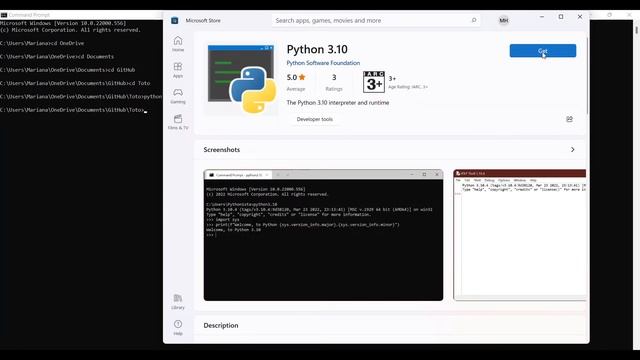The height and width of the screenshot is (360, 640).
Task: Minimize the Microsoft Store window
Action: (x=542, y=17)
